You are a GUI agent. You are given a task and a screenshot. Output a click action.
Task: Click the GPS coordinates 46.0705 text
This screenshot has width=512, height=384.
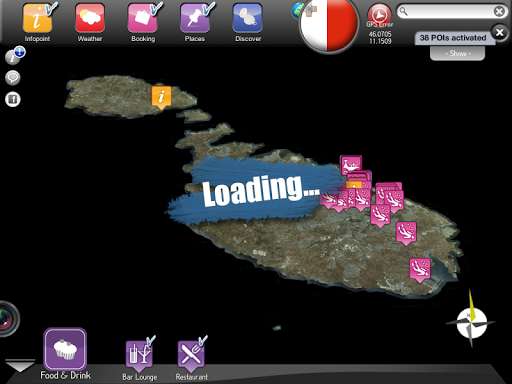click(380, 34)
